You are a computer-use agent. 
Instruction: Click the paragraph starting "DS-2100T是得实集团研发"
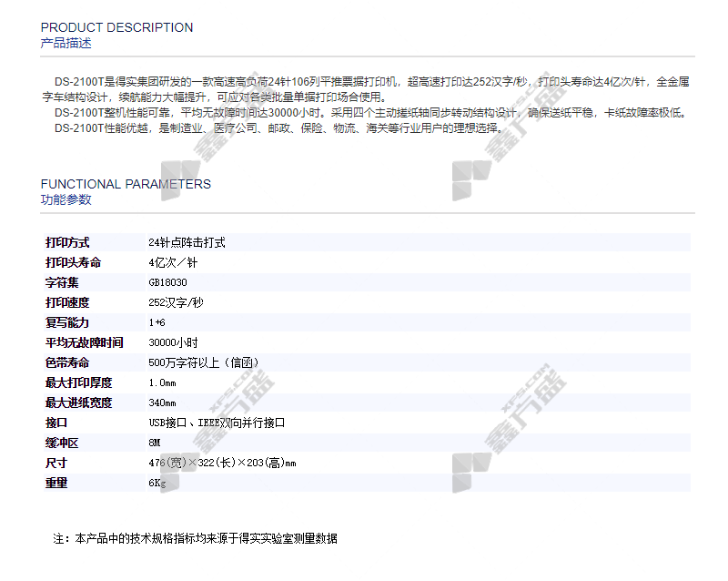[366, 89]
